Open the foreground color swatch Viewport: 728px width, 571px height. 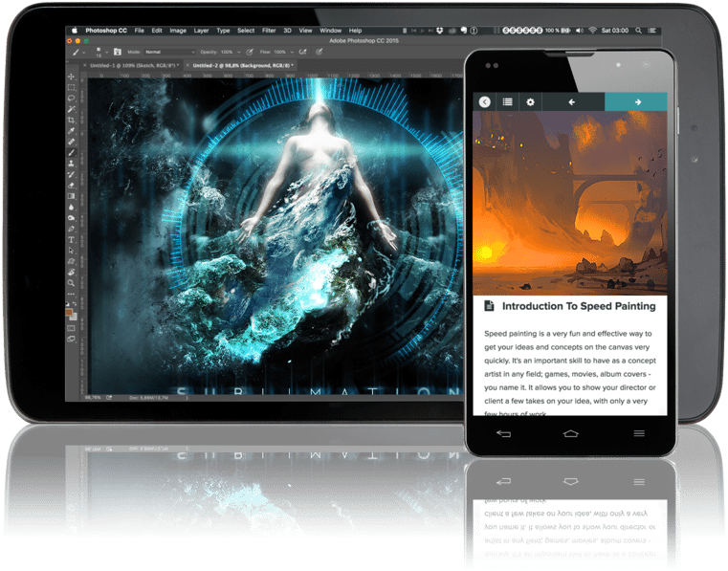pos(69,313)
